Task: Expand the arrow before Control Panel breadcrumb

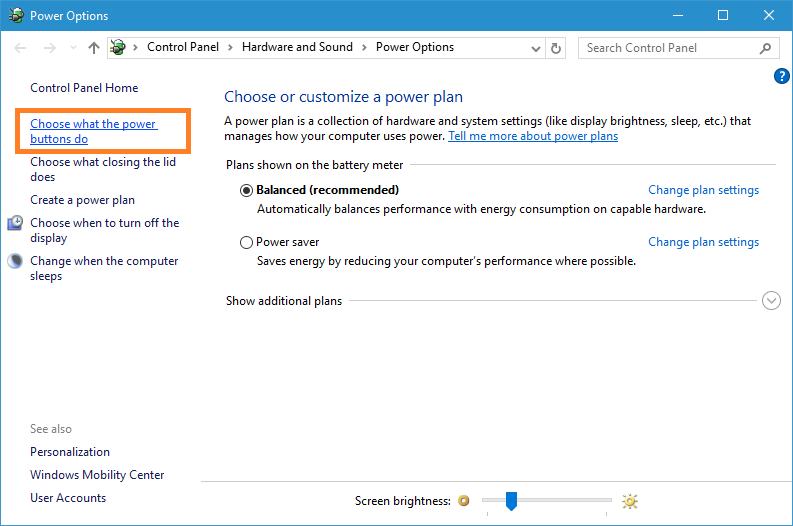Action: click(136, 48)
